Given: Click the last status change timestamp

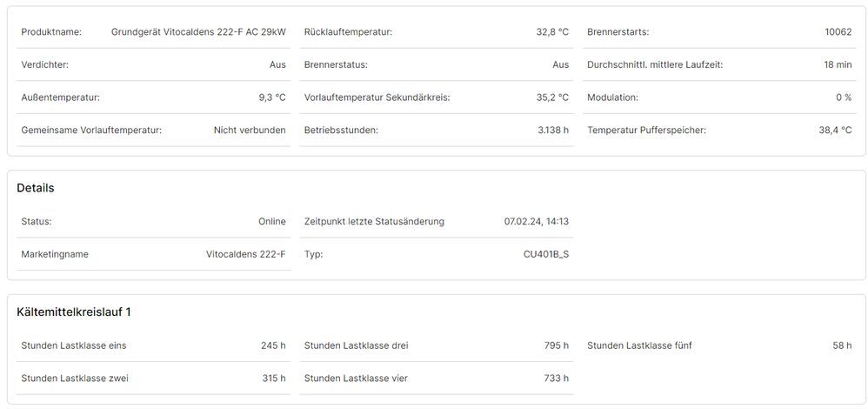Looking at the screenshot, I should pos(537,222).
